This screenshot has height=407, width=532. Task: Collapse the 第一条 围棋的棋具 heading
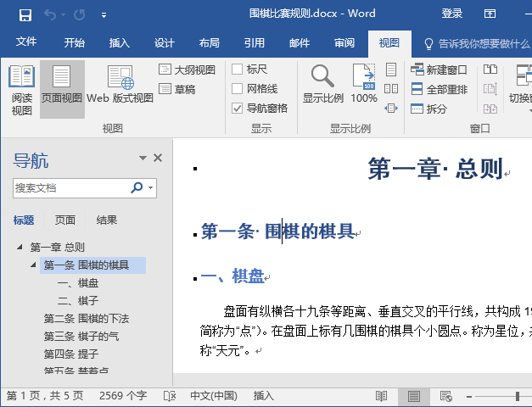click(33, 265)
